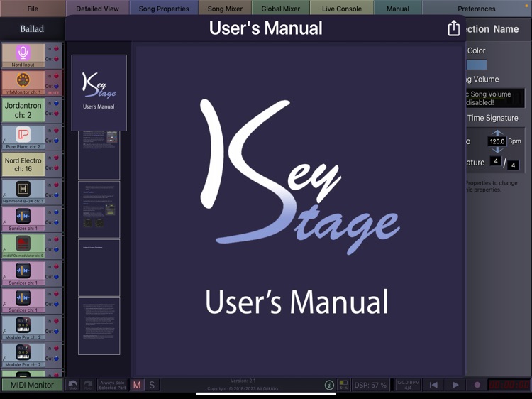Image resolution: width=532 pixels, height=399 pixels.
Task: Open the info circle icon
Action: [328, 385]
